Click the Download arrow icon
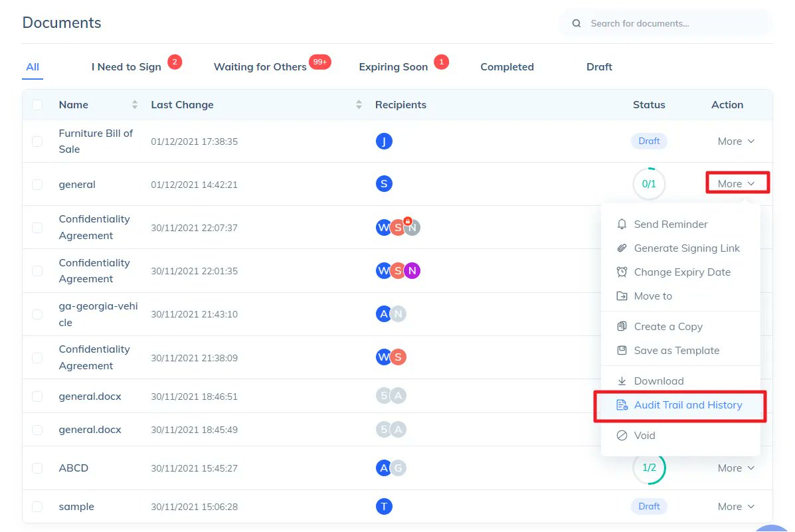Viewport: 795px width, 532px height. [x=622, y=381]
